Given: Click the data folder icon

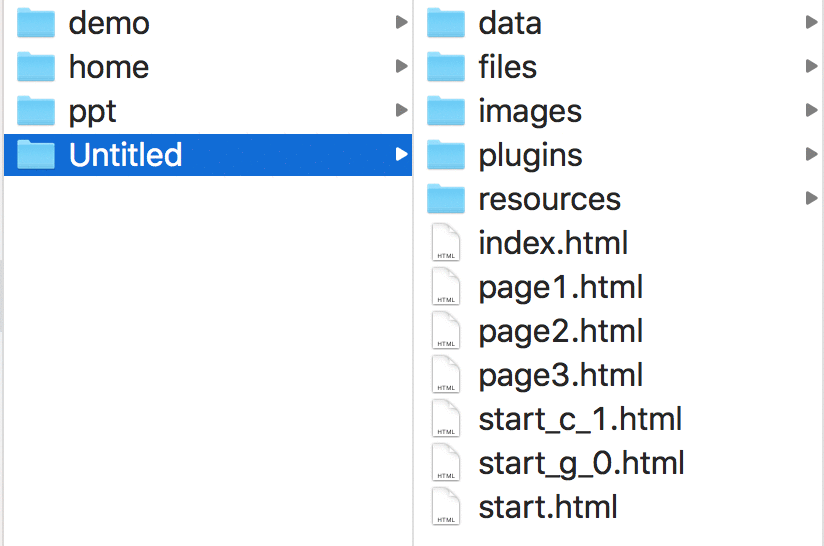Looking at the screenshot, I should pos(446,23).
